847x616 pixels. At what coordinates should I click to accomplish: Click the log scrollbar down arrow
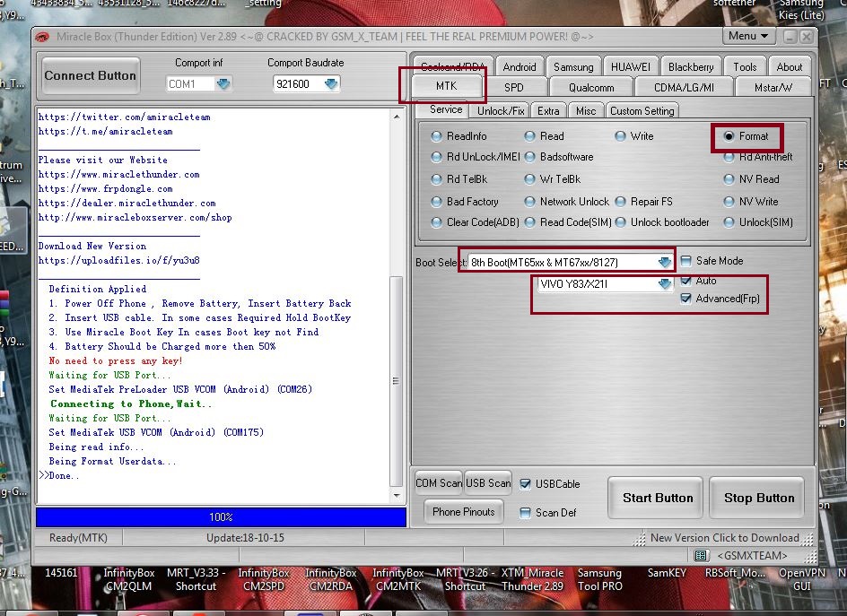(x=397, y=496)
